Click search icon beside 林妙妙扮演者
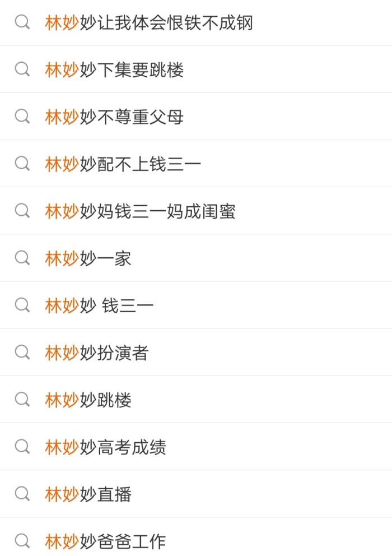The width and height of the screenshot is (392, 556). (x=22, y=352)
